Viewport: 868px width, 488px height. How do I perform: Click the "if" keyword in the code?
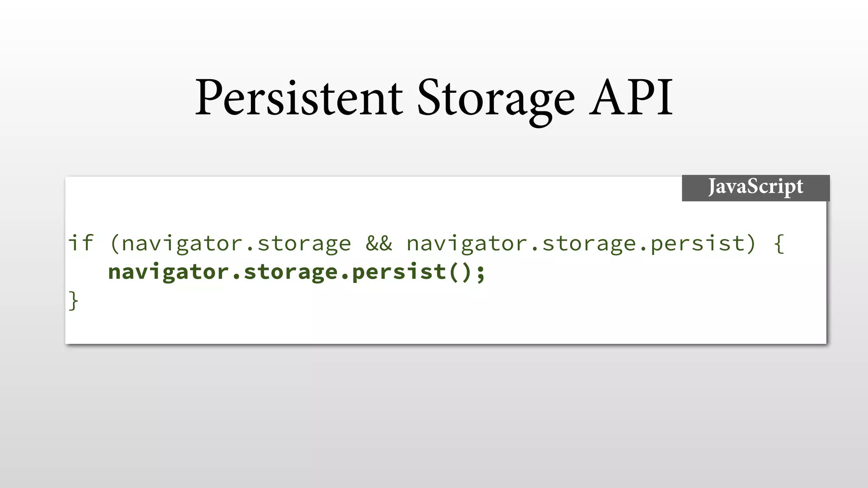pos(81,243)
